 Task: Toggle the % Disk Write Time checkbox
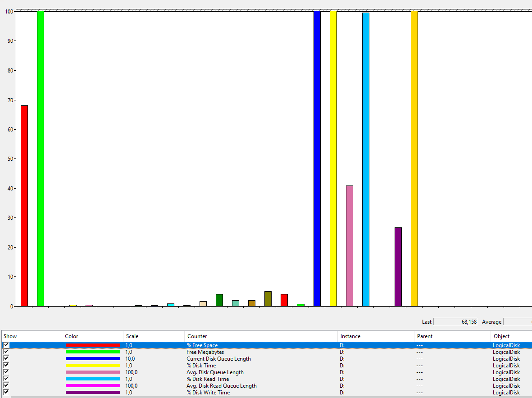(x=6, y=393)
